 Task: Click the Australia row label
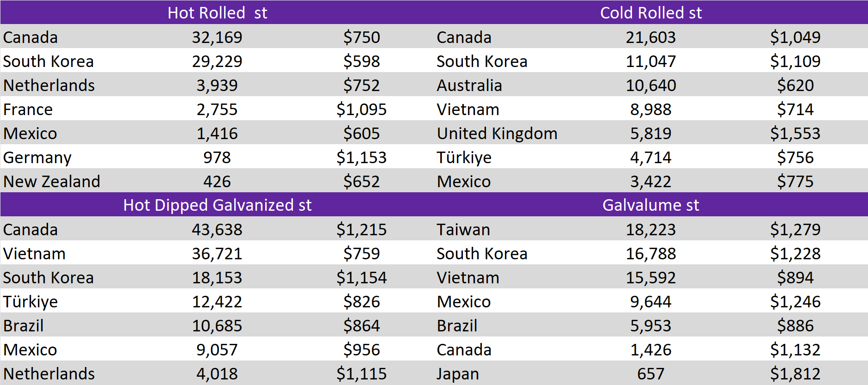pyautogui.click(x=469, y=86)
